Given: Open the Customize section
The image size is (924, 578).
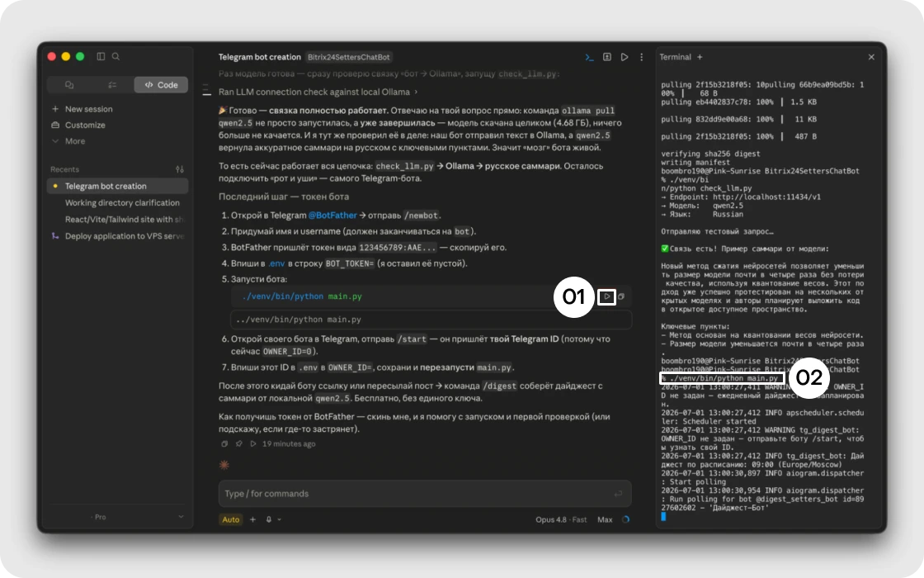Looking at the screenshot, I should 79,125.
